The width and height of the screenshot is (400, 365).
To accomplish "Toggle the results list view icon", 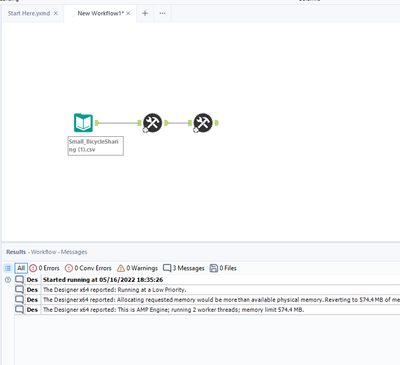I will coord(8,268).
